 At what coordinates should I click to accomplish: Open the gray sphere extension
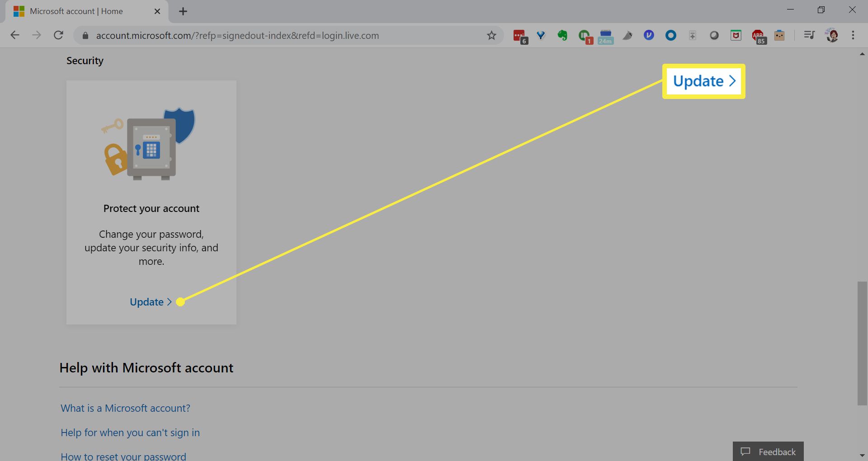(x=714, y=35)
